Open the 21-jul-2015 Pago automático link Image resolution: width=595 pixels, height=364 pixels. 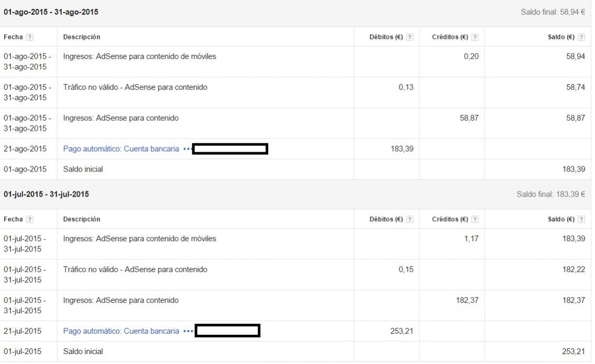click(x=121, y=332)
